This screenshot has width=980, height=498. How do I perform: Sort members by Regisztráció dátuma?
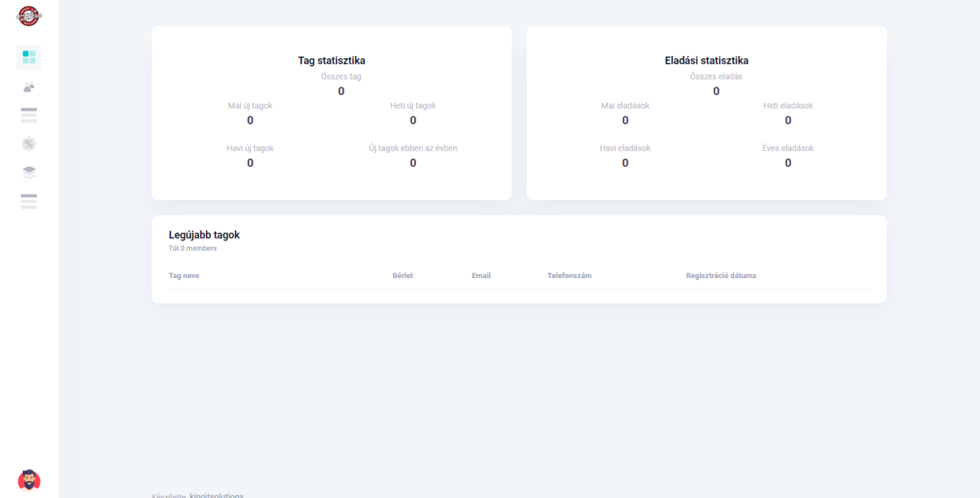click(720, 275)
